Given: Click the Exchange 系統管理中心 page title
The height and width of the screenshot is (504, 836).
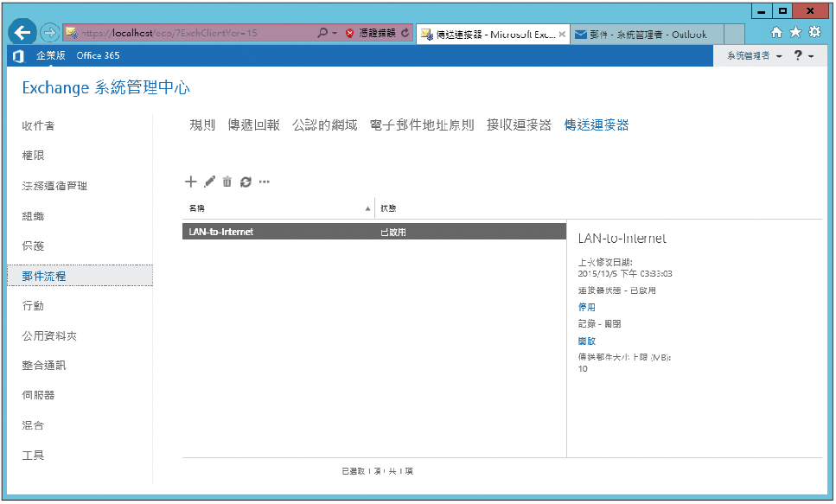Looking at the screenshot, I should tap(106, 87).
